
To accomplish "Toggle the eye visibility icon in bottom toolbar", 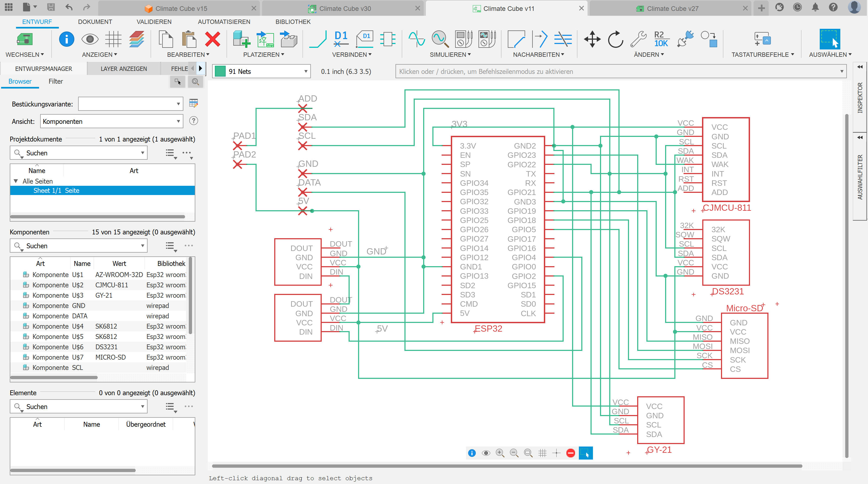I will coord(486,453).
